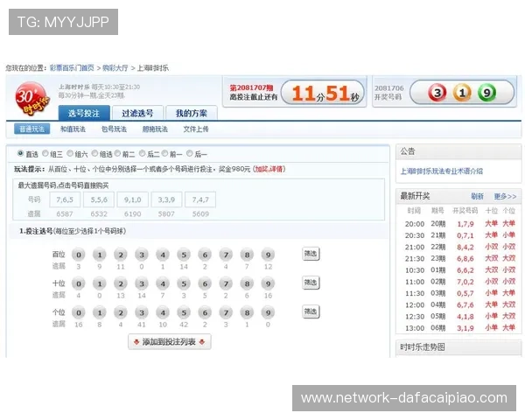Open the 购彩大厅 breadcrumb link
This screenshot has height=420, width=525.
click(x=115, y=68)
